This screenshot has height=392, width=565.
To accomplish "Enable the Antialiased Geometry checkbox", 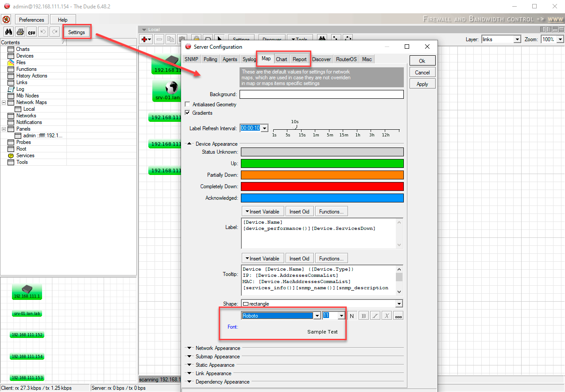I will (187, 105).
